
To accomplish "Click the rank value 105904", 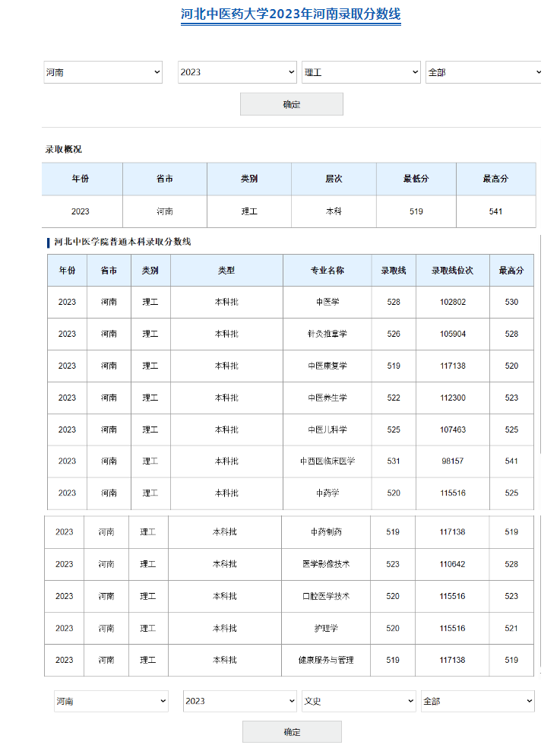I will 453,334.
